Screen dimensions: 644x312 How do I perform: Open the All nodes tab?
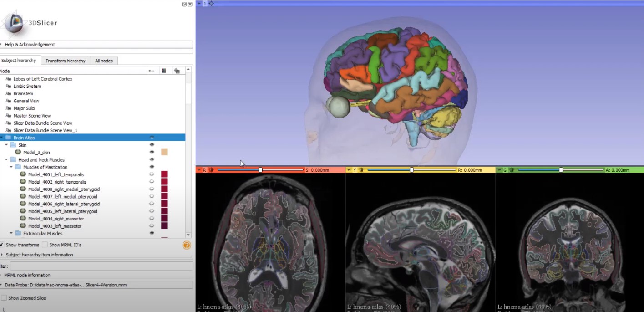(x=104, y=60)
